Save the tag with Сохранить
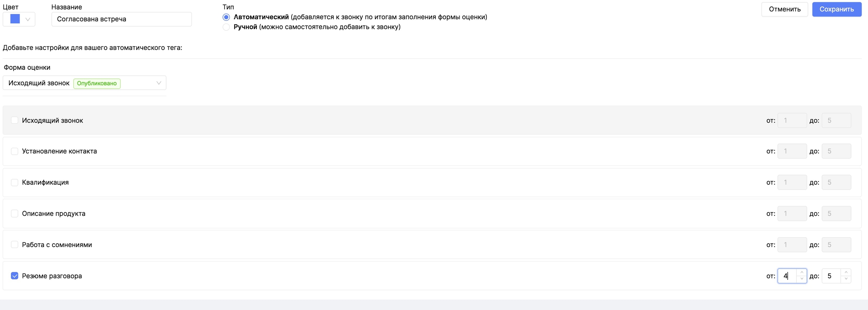The height and width of the screenshot is (310, 868). (x=836, y=9)
